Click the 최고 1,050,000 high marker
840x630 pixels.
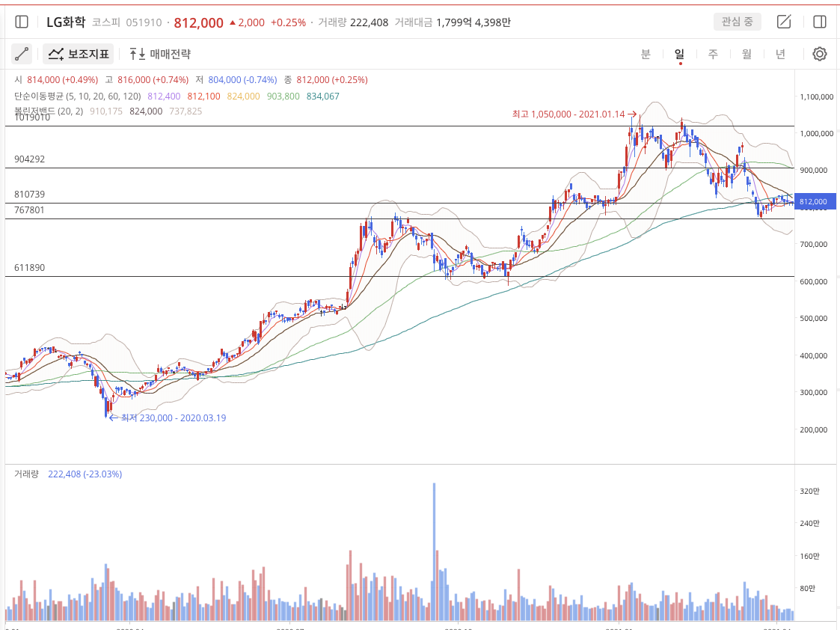[x=574, y=114]
